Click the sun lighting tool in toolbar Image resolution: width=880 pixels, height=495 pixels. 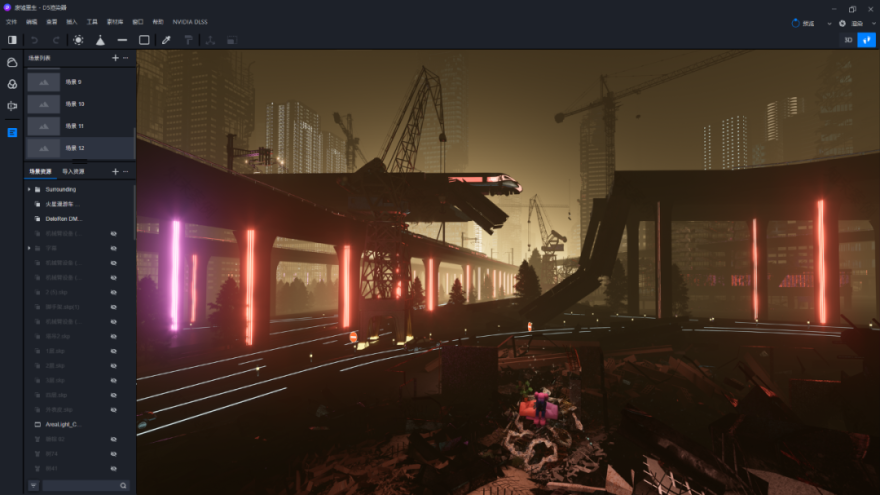click(x=78, y=40)
